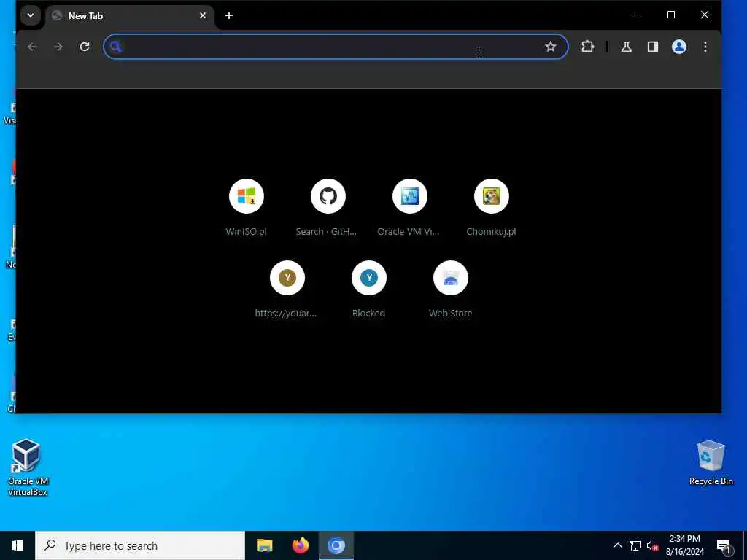Open the taskbar clock and date
747x560 pixels.
click(684, 545)
